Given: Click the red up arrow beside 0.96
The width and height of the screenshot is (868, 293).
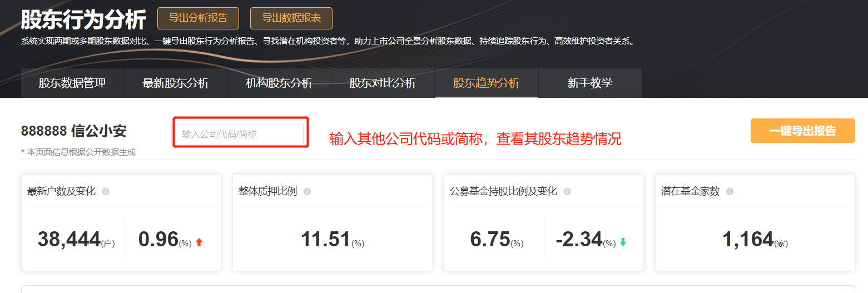Looking at the screenshot, I should pos(199,242).
